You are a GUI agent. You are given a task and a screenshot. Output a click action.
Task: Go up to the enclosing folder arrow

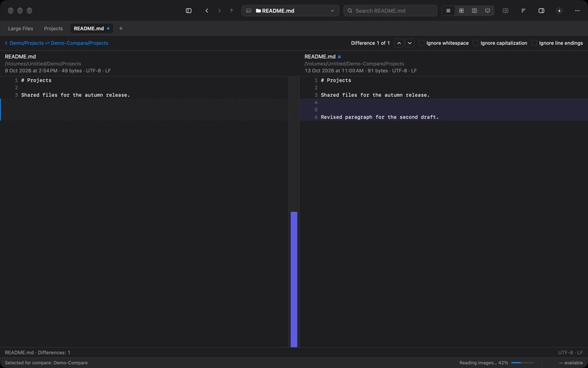point(231,11)
